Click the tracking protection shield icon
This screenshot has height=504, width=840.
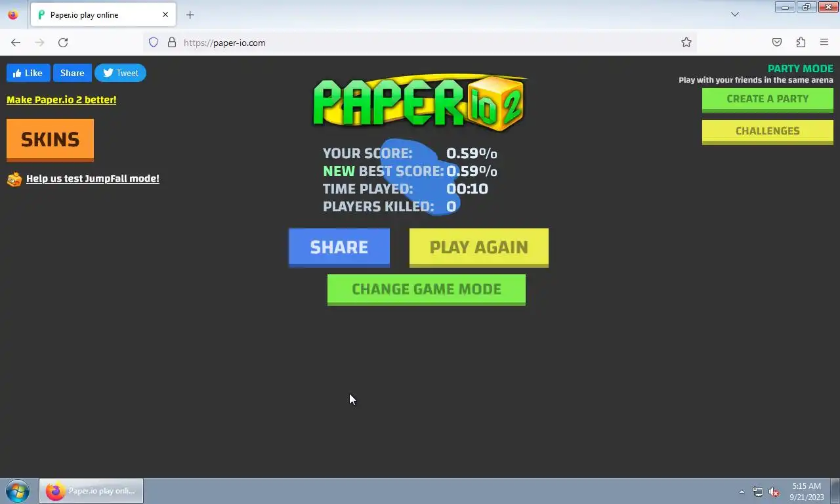click(x=154, y=42)
